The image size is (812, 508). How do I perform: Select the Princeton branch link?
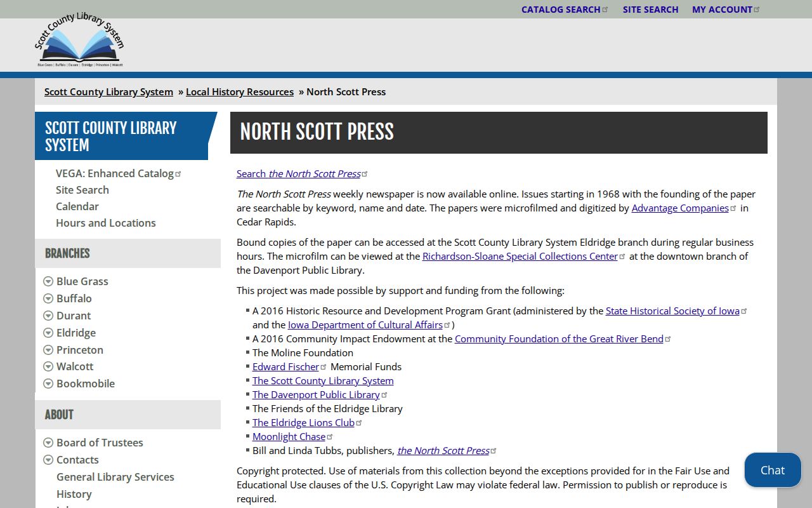point(80,350)
